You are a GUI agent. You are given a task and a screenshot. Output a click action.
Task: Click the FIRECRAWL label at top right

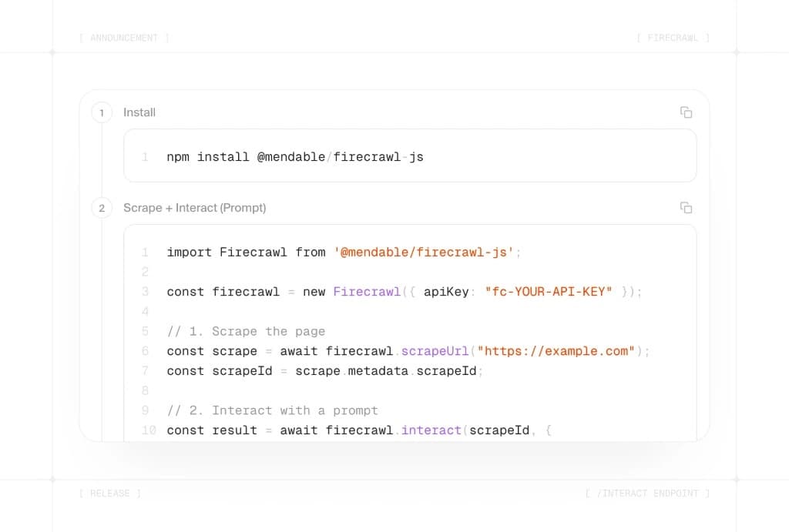click(x=673, y=37)
